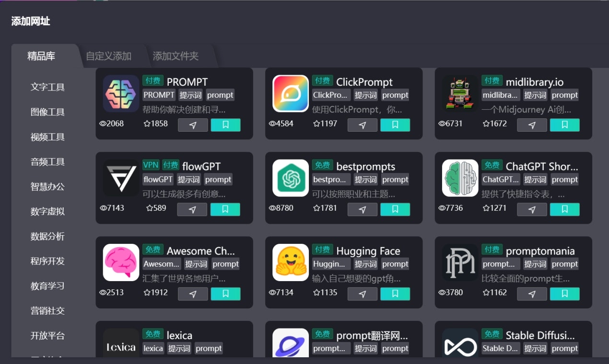Click the 付费 badge on PROMPT card
609x364 pixels.
[153, 80]
